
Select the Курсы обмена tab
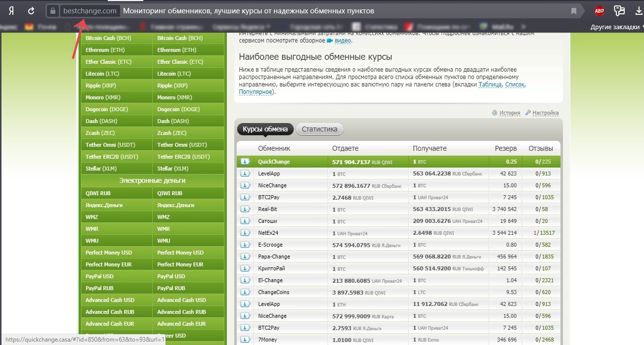265,129
